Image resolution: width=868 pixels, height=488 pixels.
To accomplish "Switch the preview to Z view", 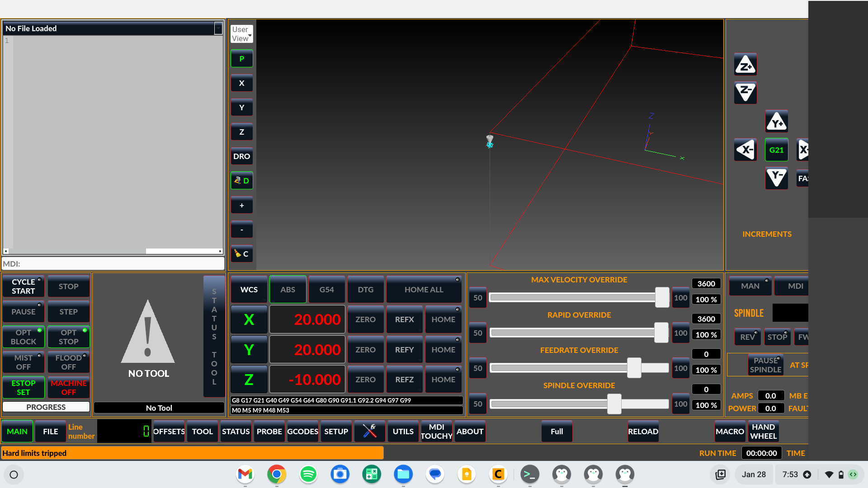I will tap(242, 132).
